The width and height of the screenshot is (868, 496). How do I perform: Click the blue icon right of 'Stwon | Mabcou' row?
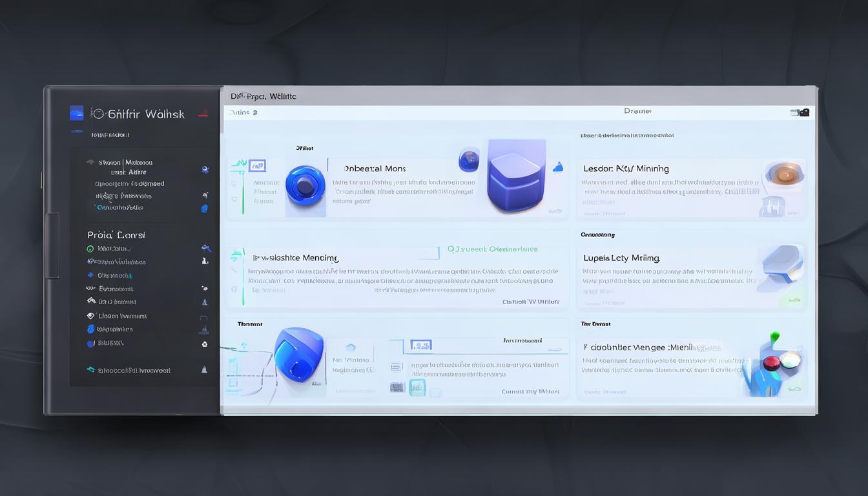pyautogui.click(x=205, y=170)
